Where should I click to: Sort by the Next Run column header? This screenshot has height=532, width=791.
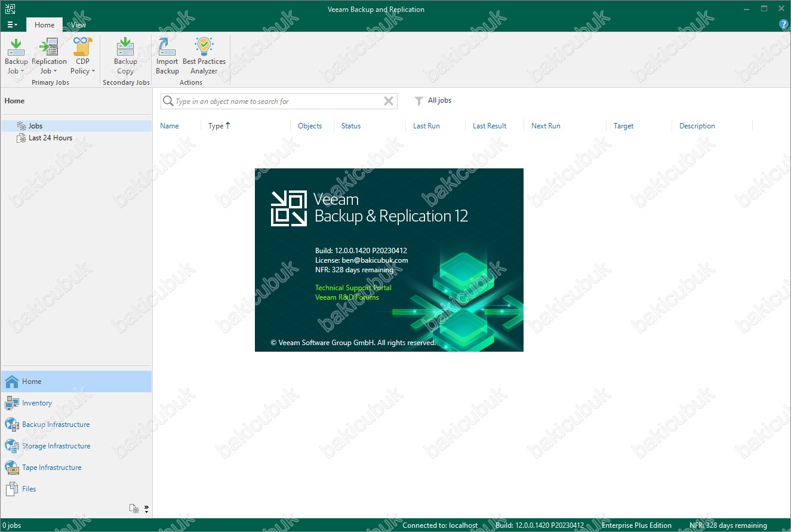546,126
